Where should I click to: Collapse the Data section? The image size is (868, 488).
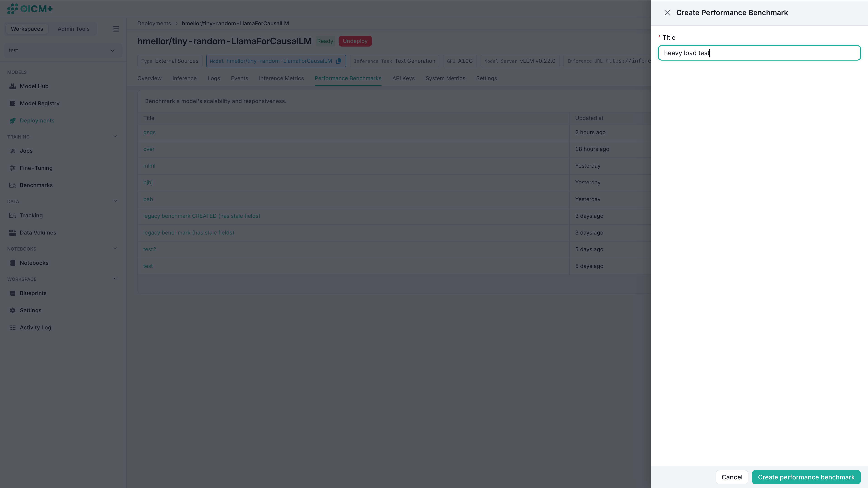coord(115,201)
